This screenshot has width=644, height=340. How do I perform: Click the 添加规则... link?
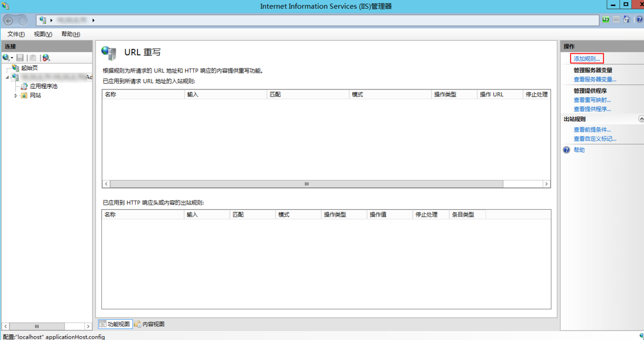587,59
